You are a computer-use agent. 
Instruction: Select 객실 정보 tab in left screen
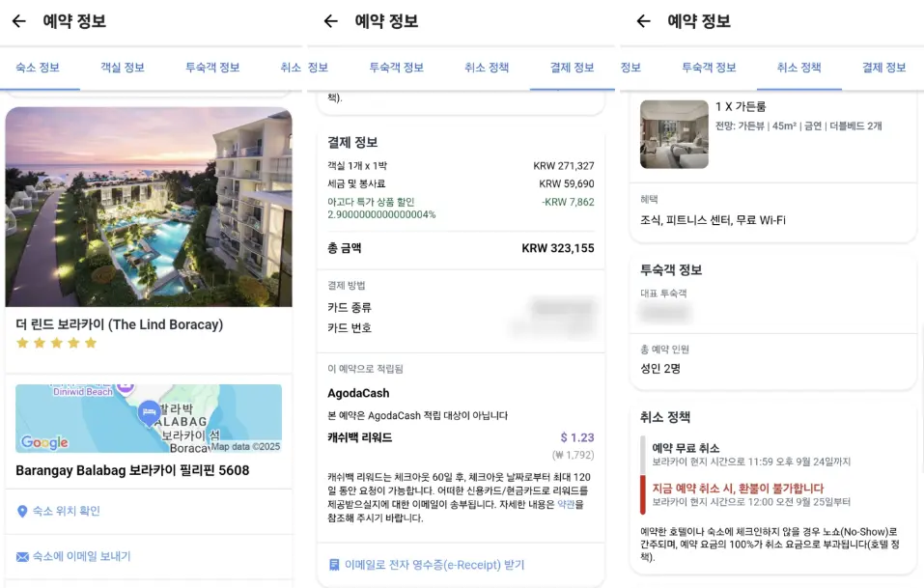tap(123, 68)
